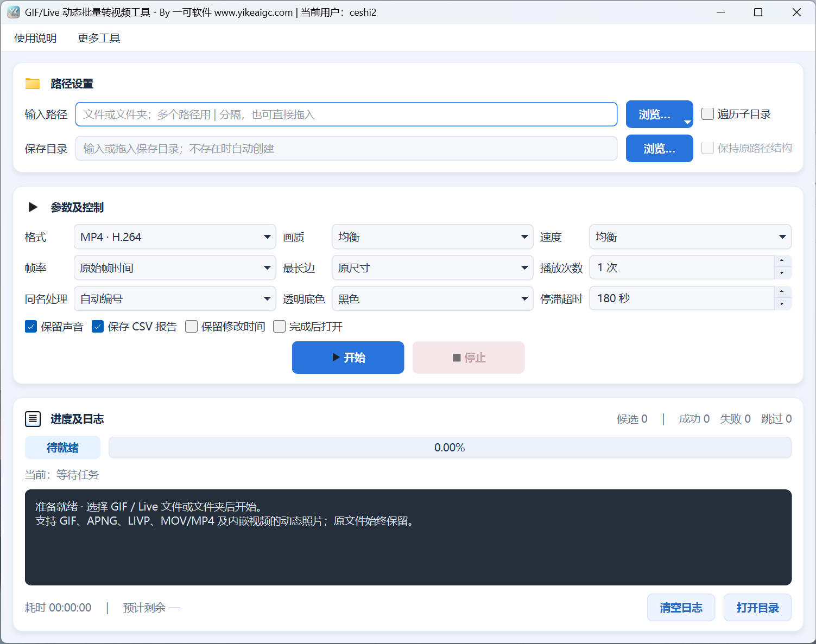Open the 帧率 dropdown showing 原始帧时间
816x644 pixels.
coord(175,268)
